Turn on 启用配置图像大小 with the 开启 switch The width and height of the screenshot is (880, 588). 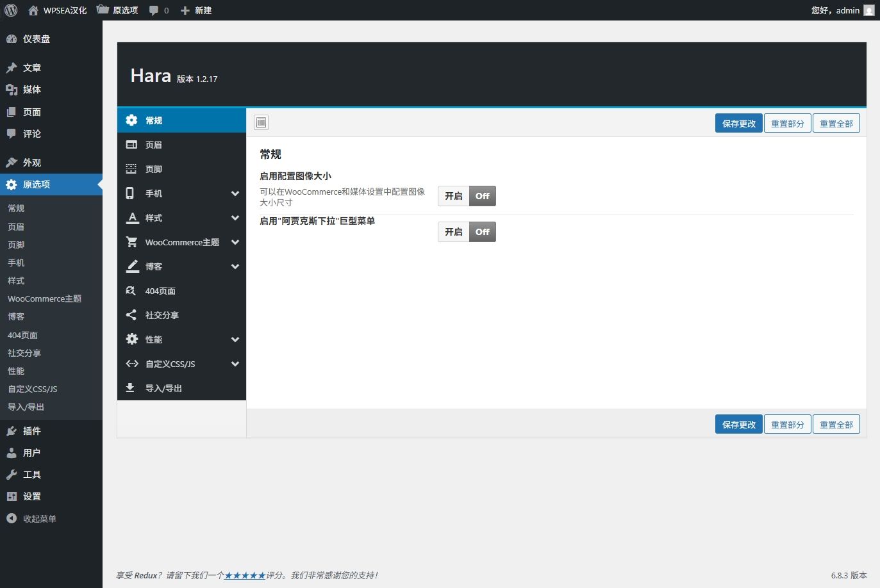coord(454,196)
